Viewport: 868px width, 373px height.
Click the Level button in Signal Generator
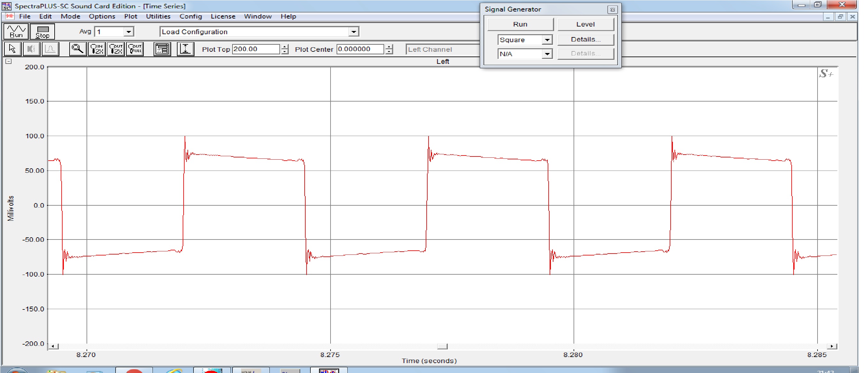(585, 24)
